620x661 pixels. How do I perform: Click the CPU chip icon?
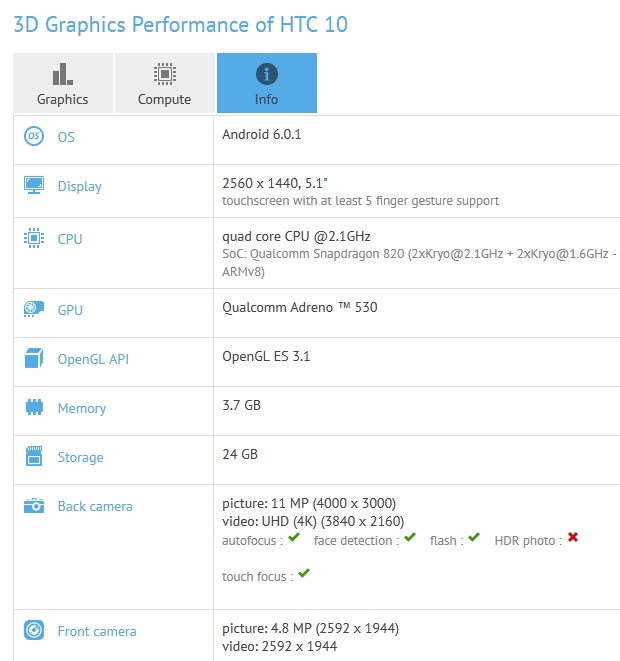(x=34, y=238)
